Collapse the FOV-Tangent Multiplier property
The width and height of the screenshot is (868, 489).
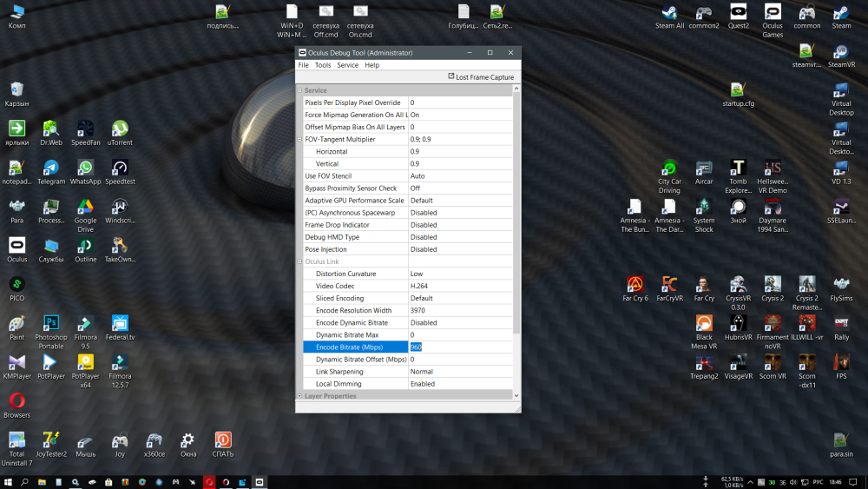(x=300, y=139)
